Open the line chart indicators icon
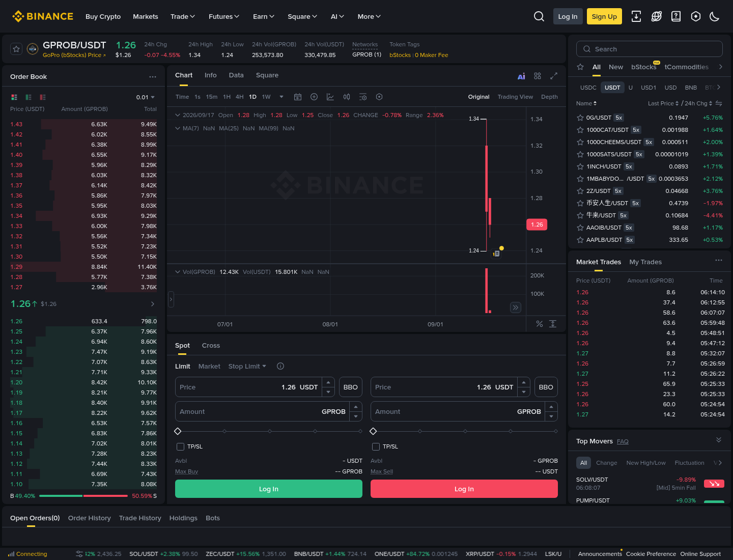 330,97
